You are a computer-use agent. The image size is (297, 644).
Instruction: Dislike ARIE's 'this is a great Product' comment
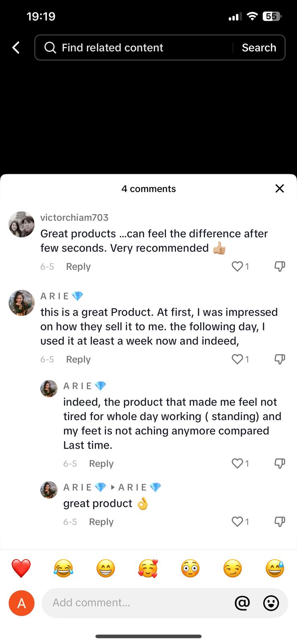click(280, 359)
